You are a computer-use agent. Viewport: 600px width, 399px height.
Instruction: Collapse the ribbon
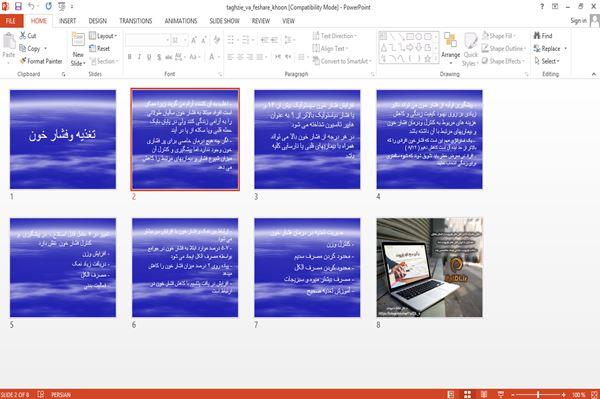594,74
